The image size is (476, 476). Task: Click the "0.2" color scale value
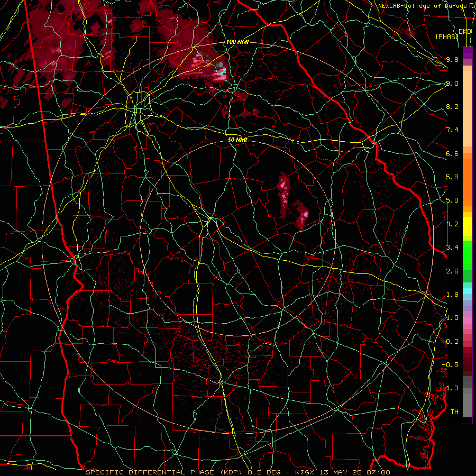(452, 342)
